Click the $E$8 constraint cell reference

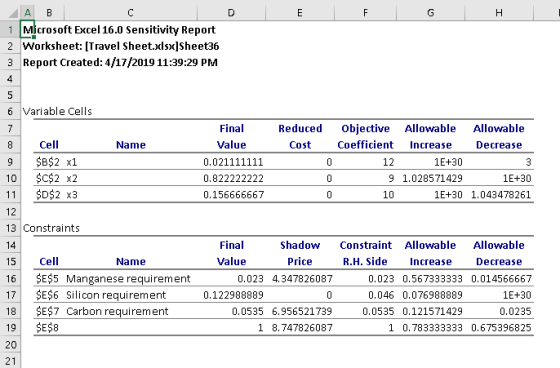(x=47, y=328)
